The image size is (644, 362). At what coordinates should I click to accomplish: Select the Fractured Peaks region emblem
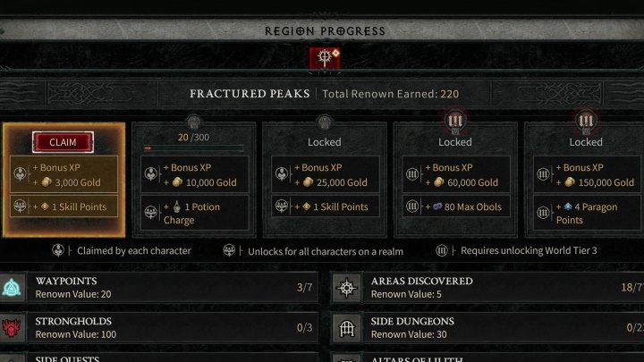(x=323, y=59)
